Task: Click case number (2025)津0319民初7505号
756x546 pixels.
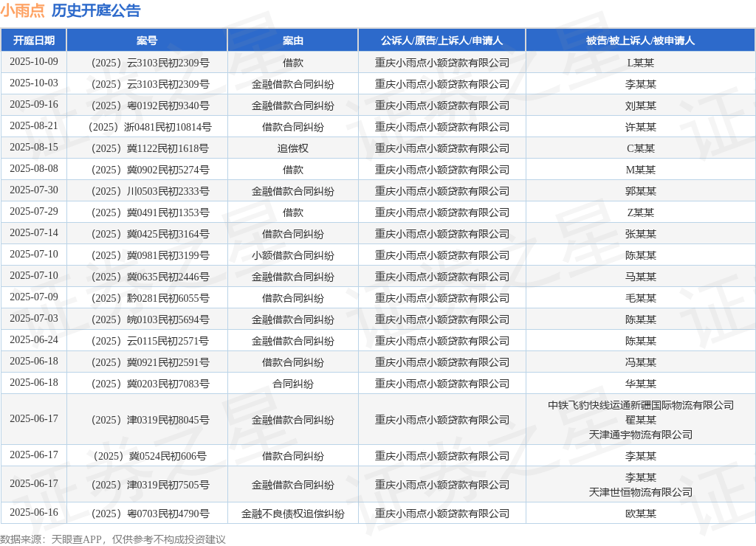Action: point(150,485)
